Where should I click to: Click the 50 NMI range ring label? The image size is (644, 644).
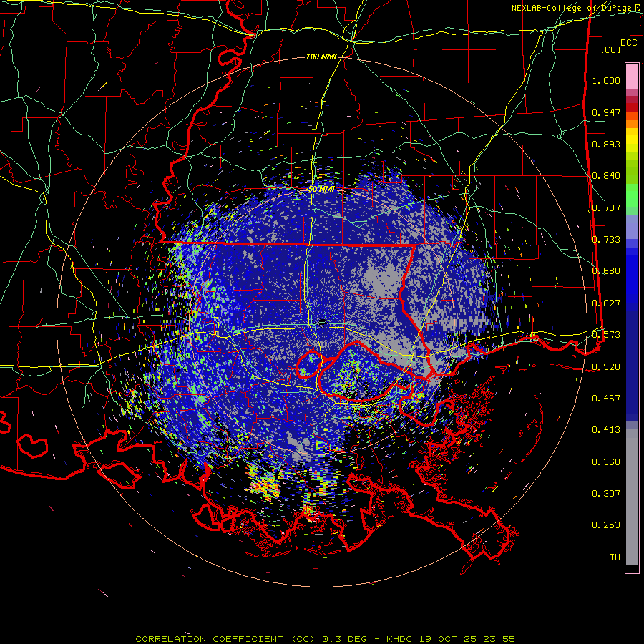pyautogui.click(x=321, y=190)
